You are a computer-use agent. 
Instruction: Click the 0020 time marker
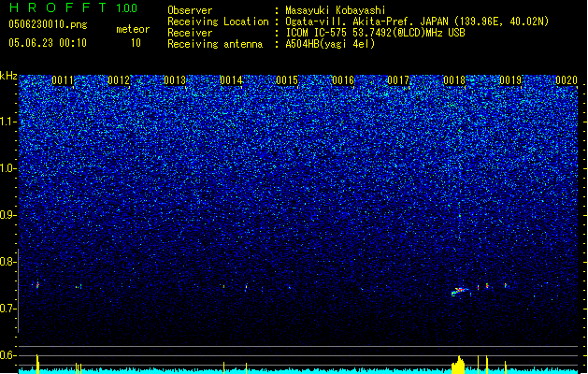coord(566,80)
